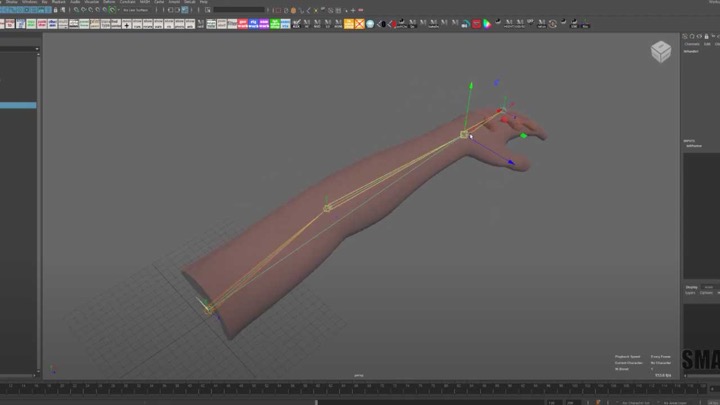
Task: Click the light blue track shelf button
Action: 285,24
